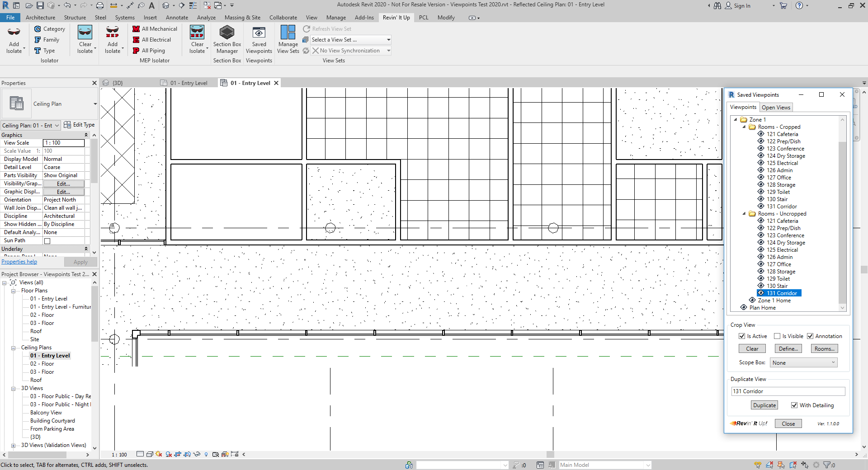
Task: Click the Define... button
Action: coord(788,349)
